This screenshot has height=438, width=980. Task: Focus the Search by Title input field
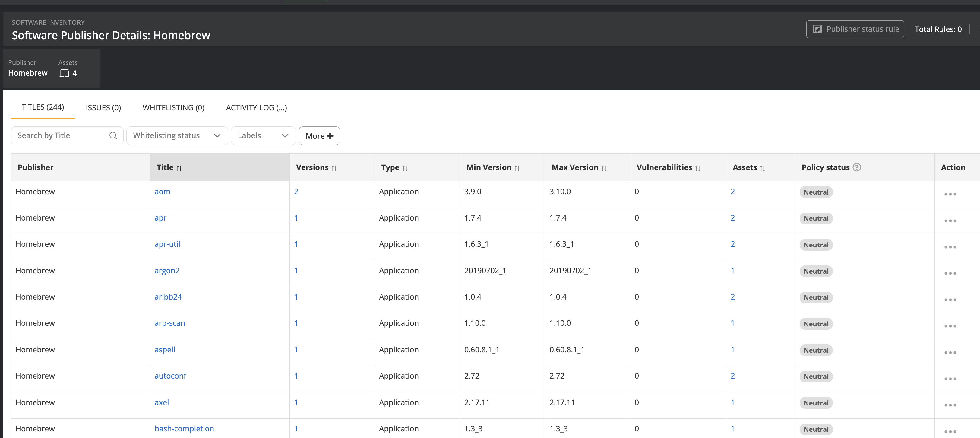(61, 135)
